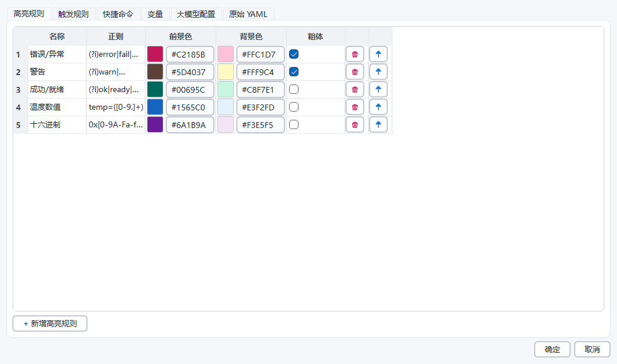The height and width of the screenshot is (364, 617).
Task: Open the 大模型配置 tab
Action: tap(196, 14)
